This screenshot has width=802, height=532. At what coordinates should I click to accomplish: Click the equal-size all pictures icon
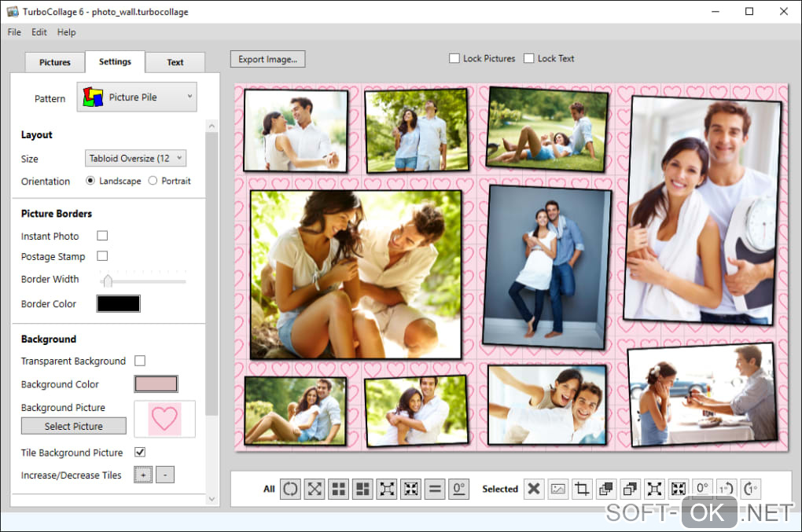[x=435, y=489]
